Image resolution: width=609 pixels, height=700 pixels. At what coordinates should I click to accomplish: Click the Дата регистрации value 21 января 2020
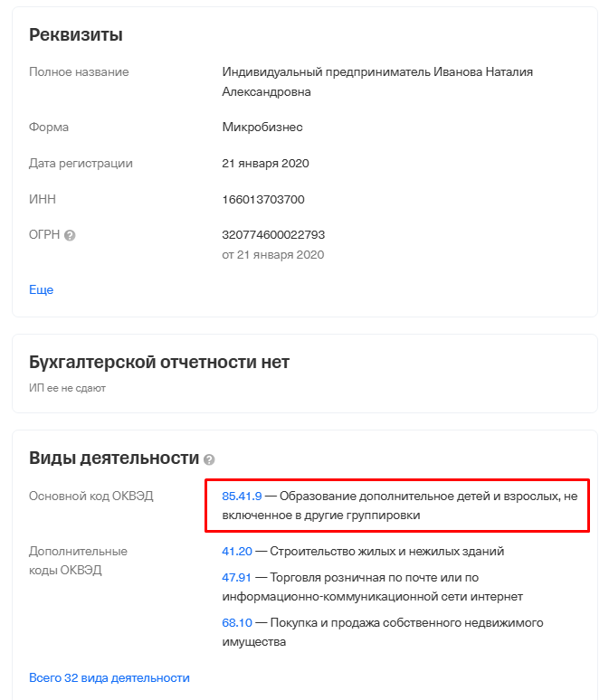click(266, 164)
